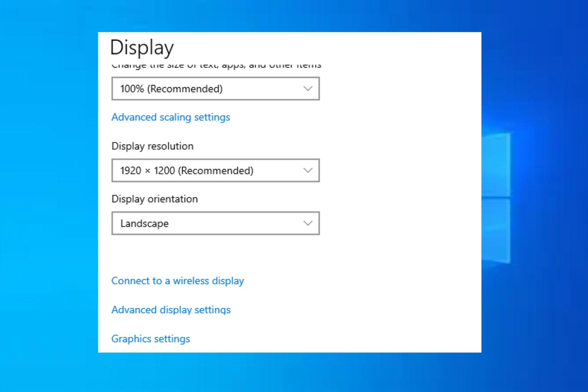This screenshot has width=588, height=392.
Task: Click Connect to a wireless display
Action: click(177, 281)
